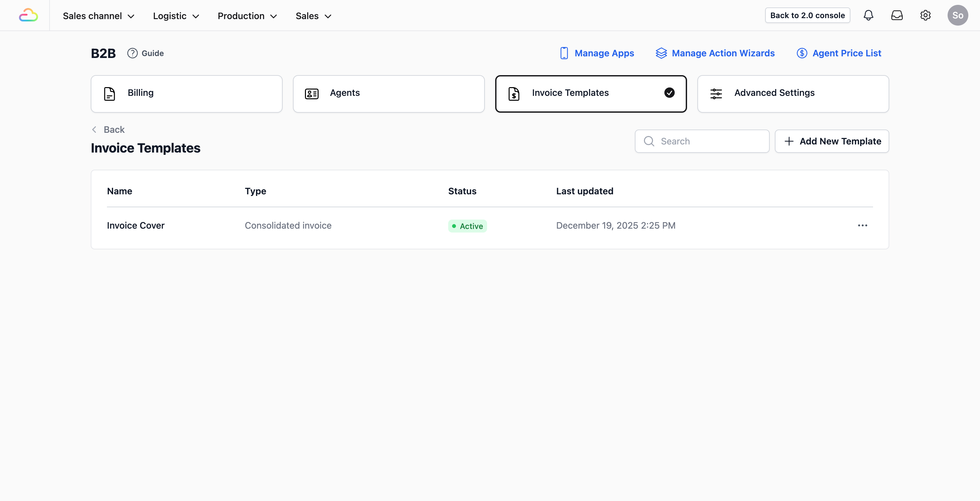
Task: Open the Production dropdown
Action: (x=247, y=16)
